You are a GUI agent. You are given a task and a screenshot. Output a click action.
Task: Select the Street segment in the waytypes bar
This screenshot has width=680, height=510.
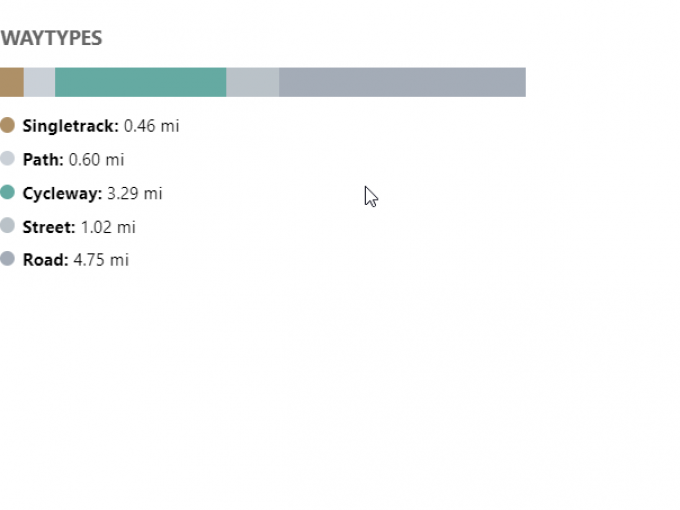[x=252, y=82]
